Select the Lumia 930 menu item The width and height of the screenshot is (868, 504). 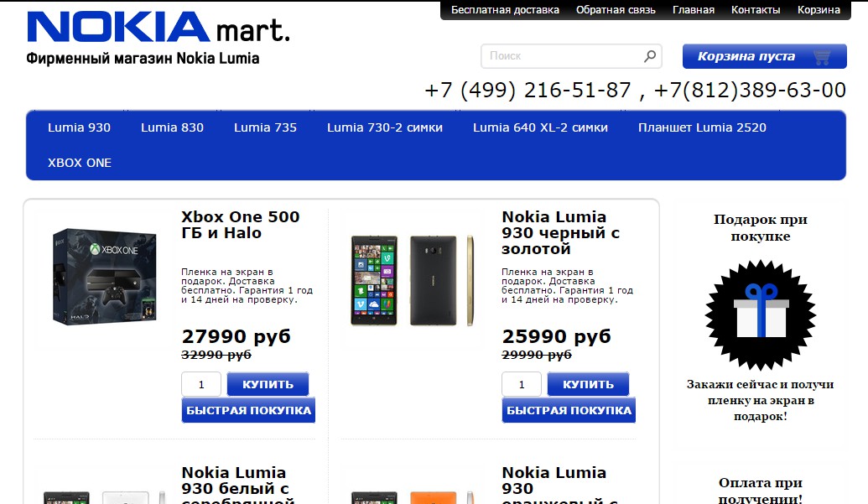pos(79,127)
